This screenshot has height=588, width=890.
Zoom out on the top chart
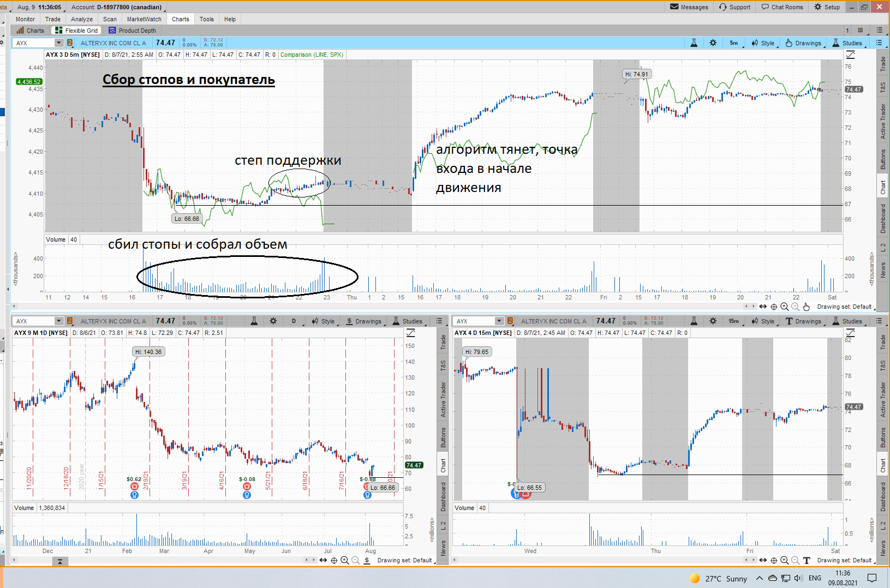795,307
